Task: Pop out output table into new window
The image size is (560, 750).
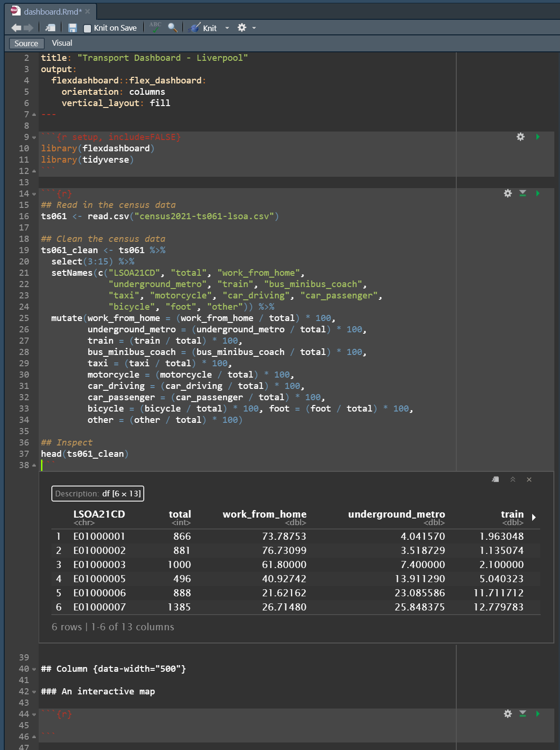Action: (x=495, y=479)
